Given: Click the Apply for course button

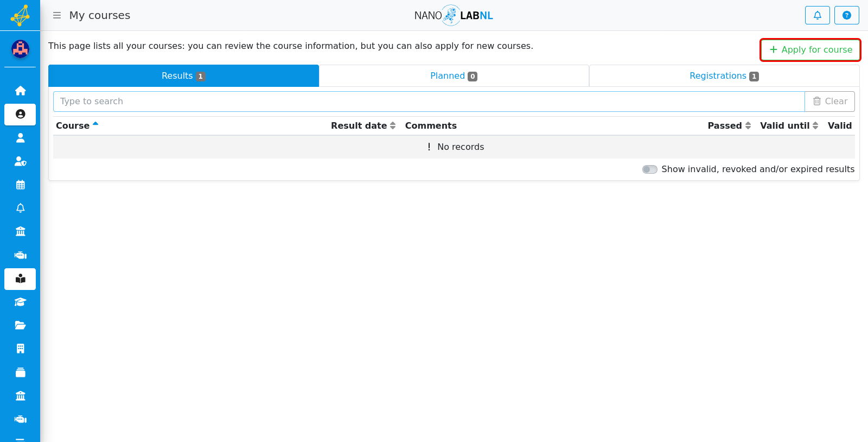Looking at the screenshot, I should click(810, 49).
